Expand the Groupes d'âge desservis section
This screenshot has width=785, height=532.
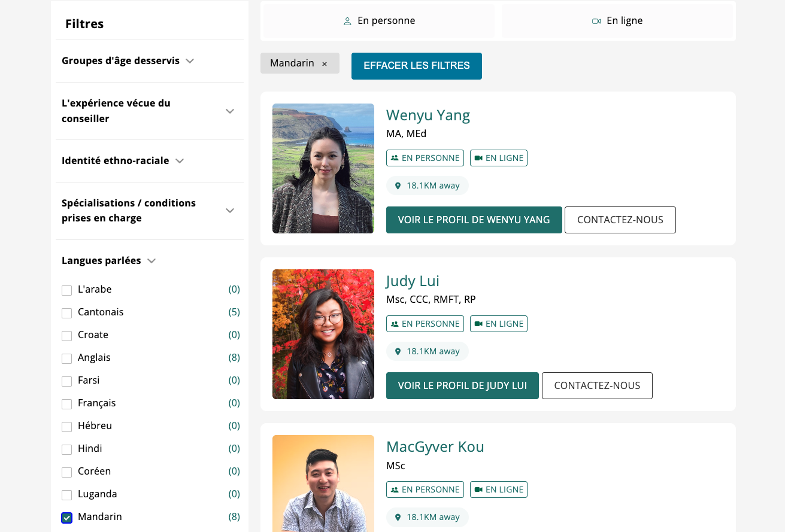(189, 61)
